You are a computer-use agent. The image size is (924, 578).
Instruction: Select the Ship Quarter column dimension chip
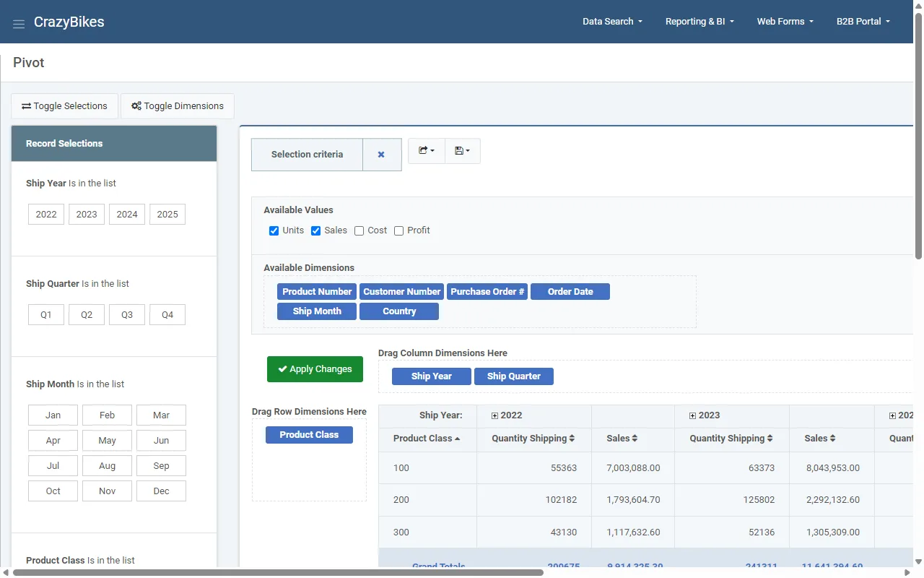tap(514, 376)
